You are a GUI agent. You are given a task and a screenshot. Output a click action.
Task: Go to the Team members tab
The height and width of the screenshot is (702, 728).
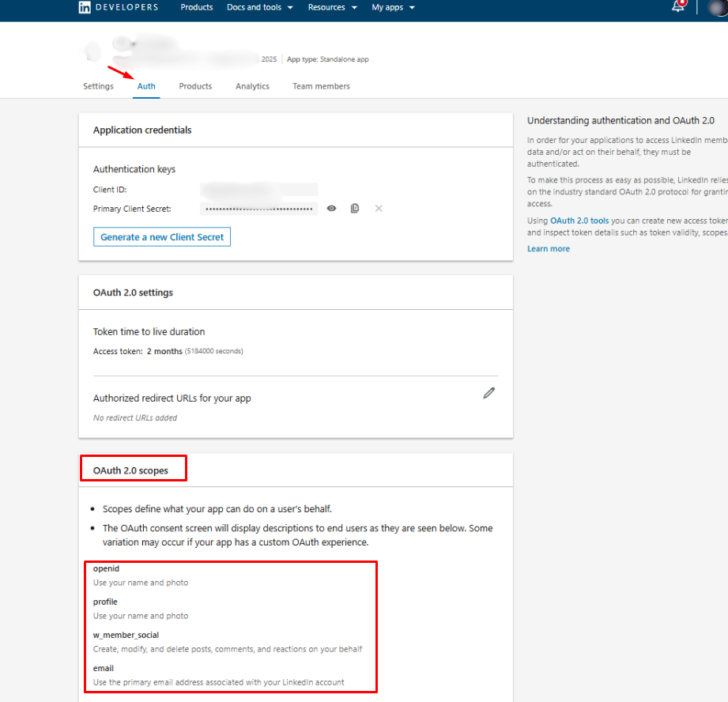point(321,86)
